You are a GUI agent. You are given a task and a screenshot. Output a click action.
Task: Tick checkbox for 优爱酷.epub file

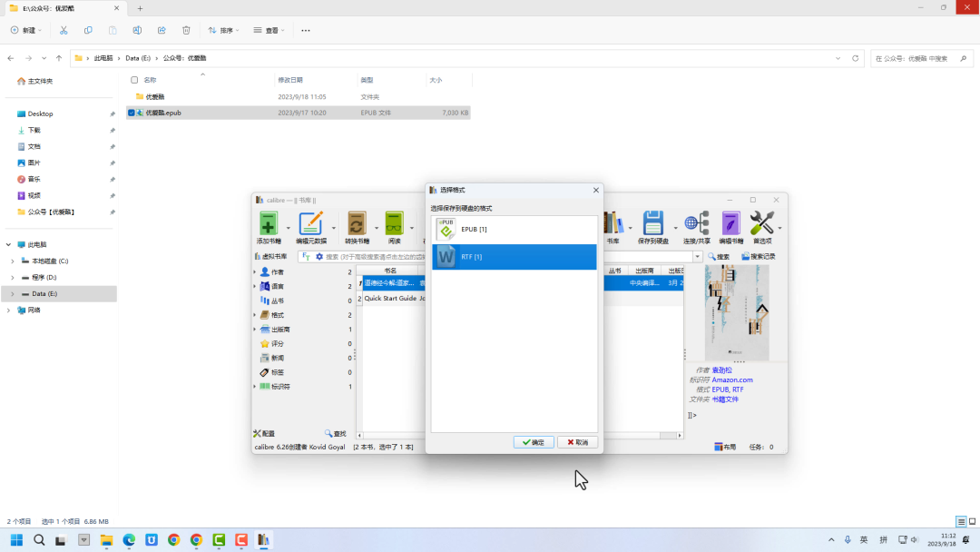132,113
